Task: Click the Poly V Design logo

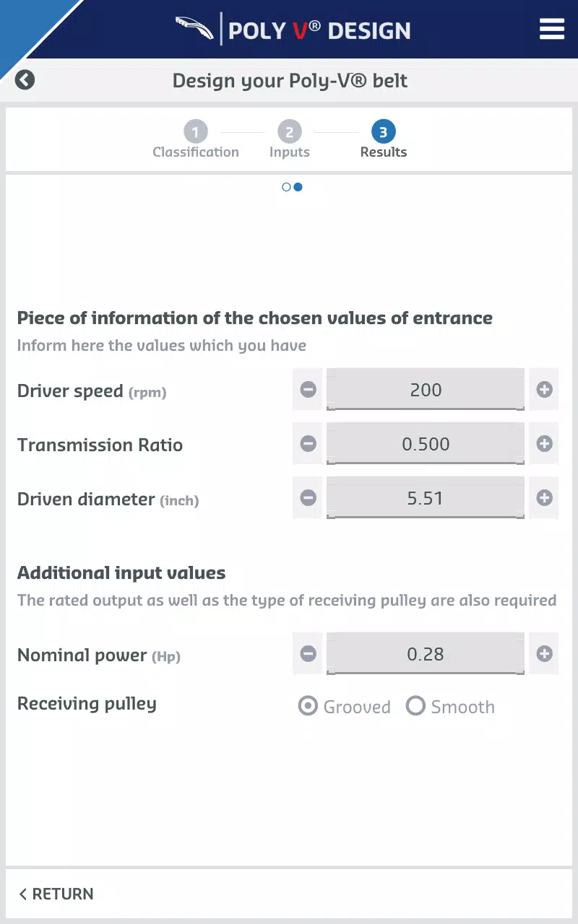Action: tap(293, 30)
